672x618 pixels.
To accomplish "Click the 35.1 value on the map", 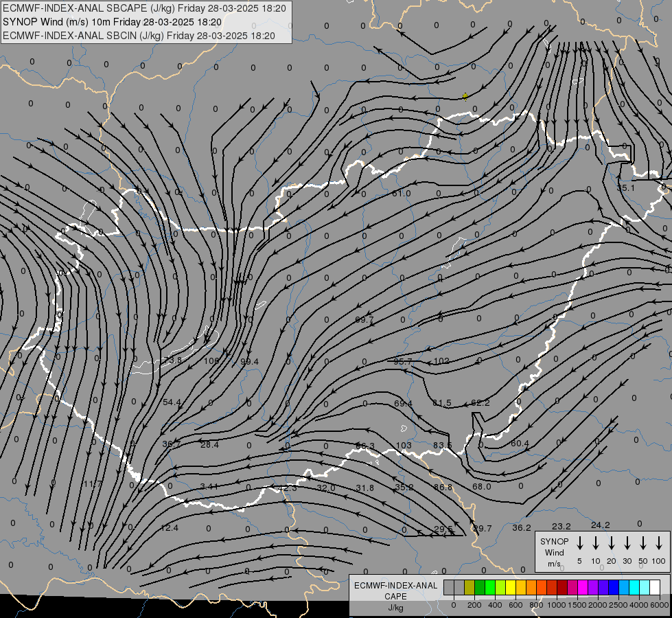I will 626,187.
